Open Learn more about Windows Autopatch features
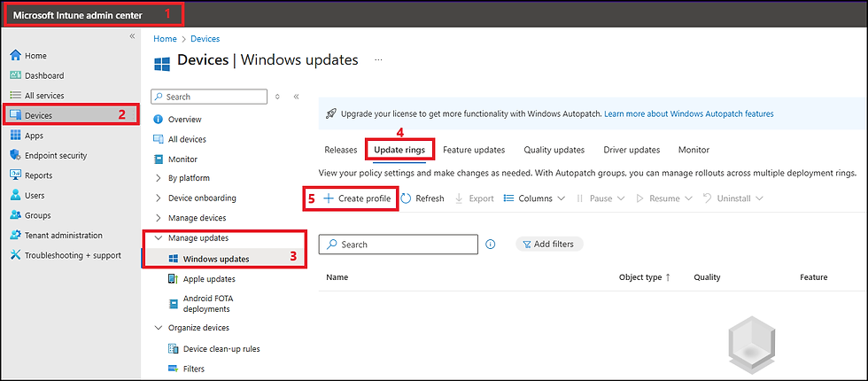 tap(689, 113)
